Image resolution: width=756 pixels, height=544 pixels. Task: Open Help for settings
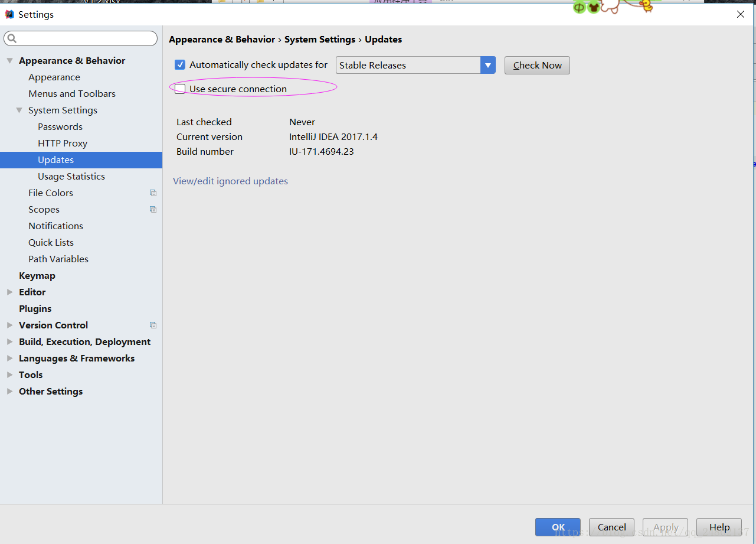click(719, 527)
